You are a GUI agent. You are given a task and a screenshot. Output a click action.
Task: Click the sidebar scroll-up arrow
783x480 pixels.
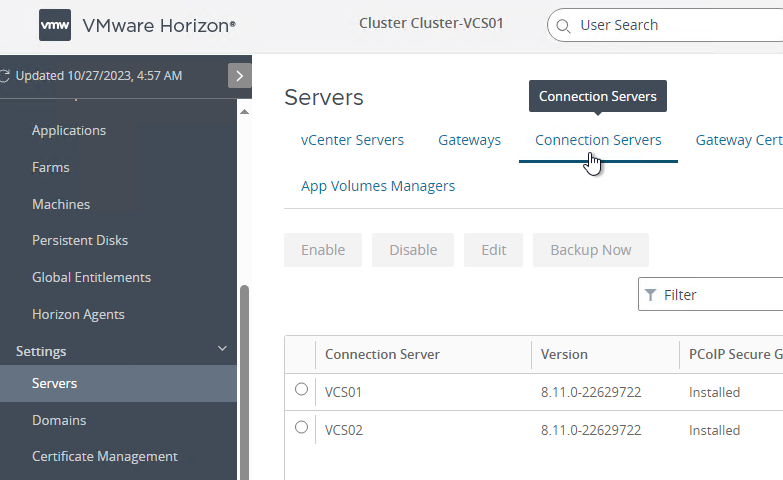click(x=244, y=111)
